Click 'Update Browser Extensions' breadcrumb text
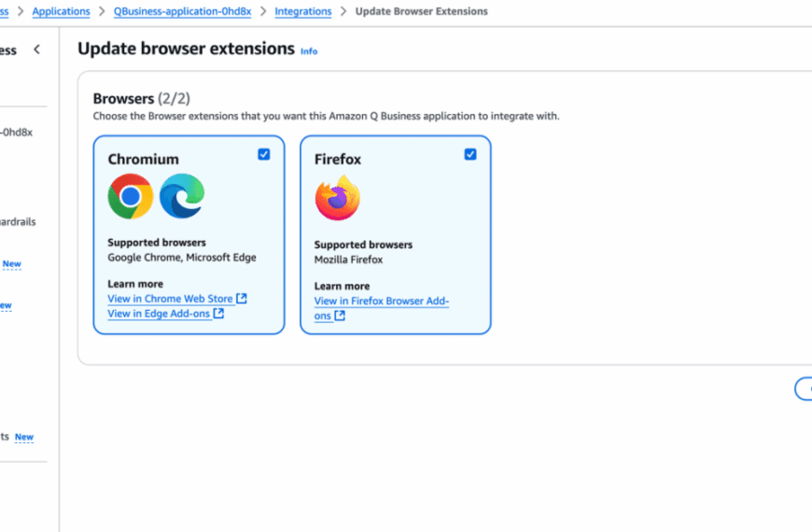The height and width of the screenshot is (532, 812). click(422, 11)
